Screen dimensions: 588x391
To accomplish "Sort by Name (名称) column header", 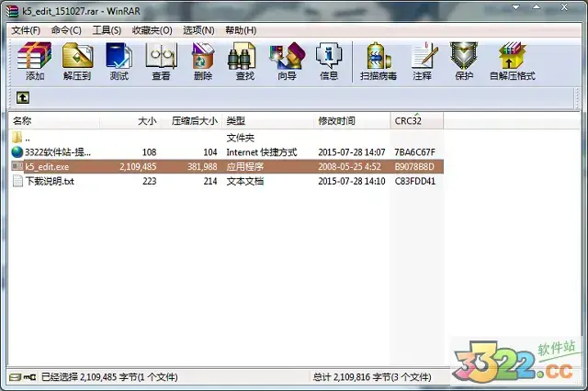I will click(x=54, y=121).
